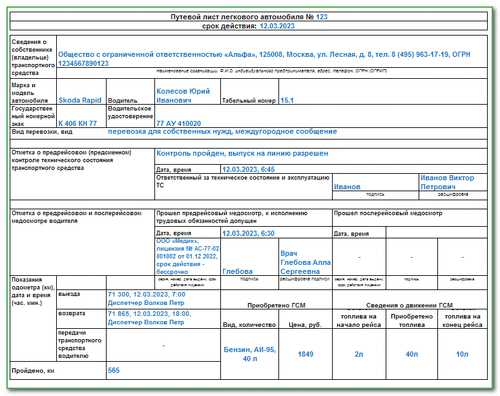
Task: Click the waybill number 123
Action: (322, 17)
